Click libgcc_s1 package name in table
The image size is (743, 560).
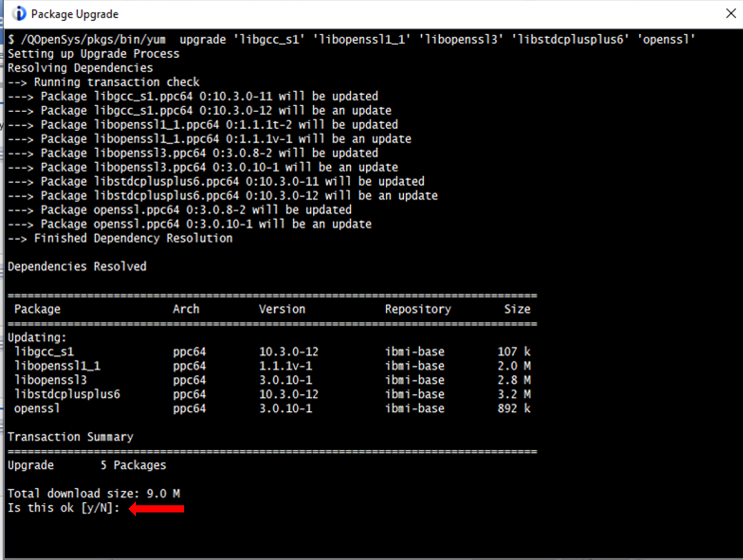[x=44, y=352]
